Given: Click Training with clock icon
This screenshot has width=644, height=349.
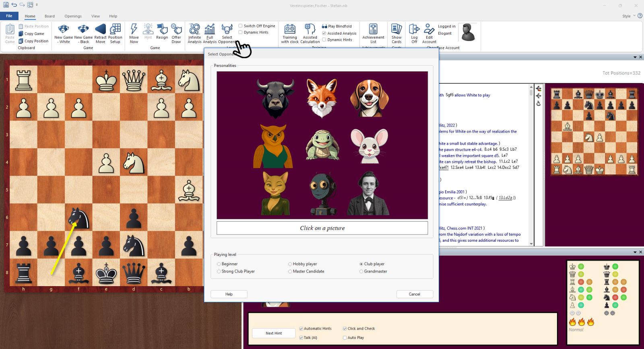Looking at the screenshot, I should 290,33.
